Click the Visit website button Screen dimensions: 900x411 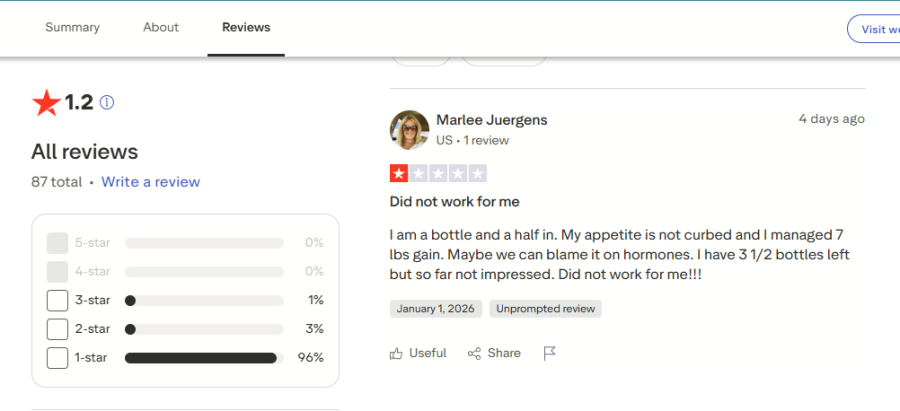click(876, 29)
